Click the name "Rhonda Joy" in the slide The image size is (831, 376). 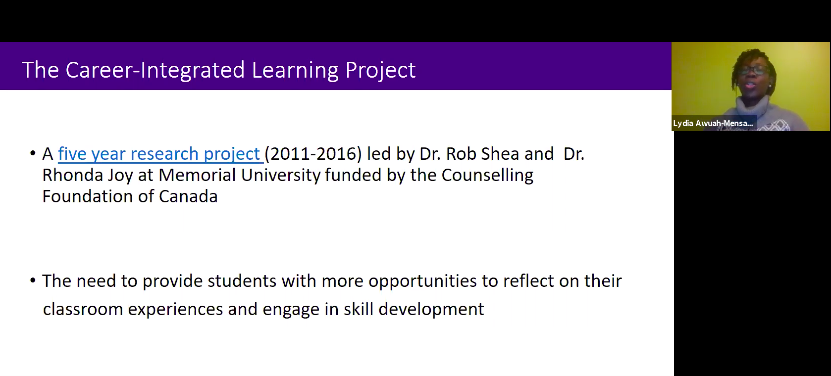point(87,176)
